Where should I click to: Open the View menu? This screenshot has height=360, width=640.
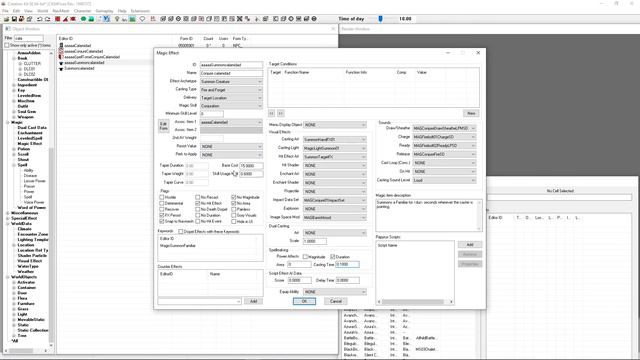coord(29,11)
